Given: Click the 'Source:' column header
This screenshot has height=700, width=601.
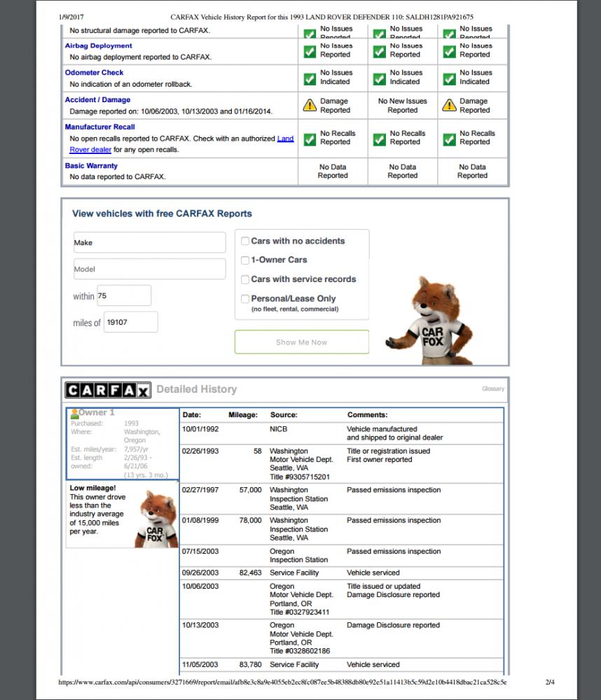Looking at the screenshot, I should tap(284, 414).
